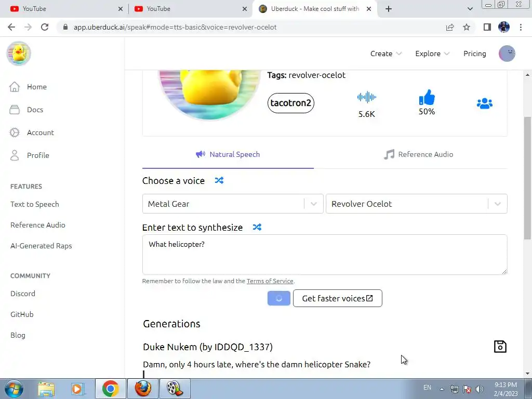Open the Pricing page
The width and height of the screenshot is (532, 399).
tap(475, 54)
